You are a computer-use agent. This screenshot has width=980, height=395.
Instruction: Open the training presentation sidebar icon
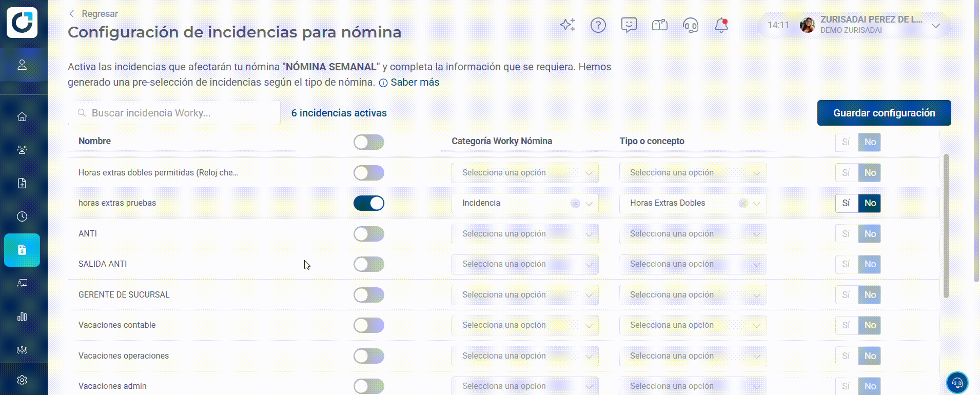[22, 283]
